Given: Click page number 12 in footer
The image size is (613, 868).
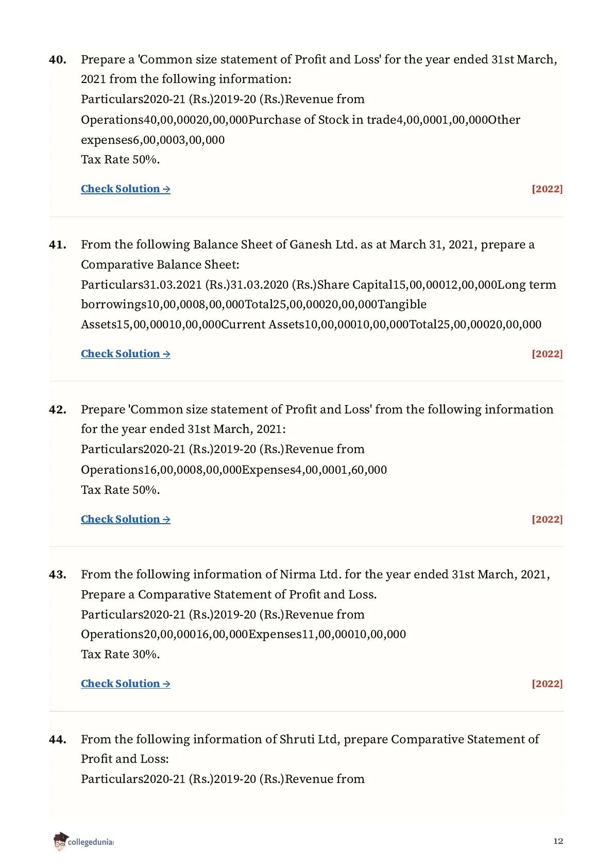Looking at the screenshot, I should [558, 841].
